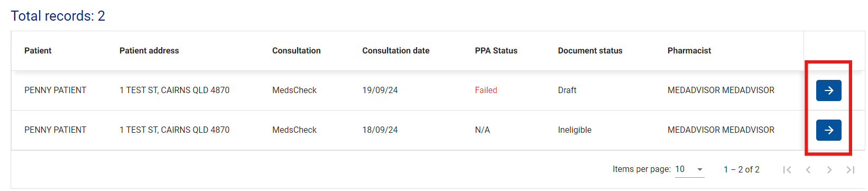Open the 18/09/24 consultation arrow button
The height and width of the screenshot is (191, 868).
[x=828, y=130]
